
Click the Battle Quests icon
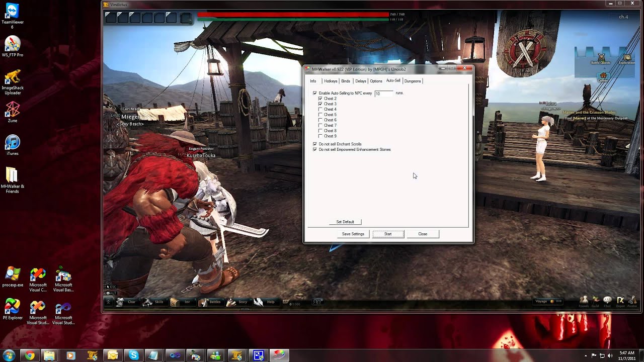[601, 58]
